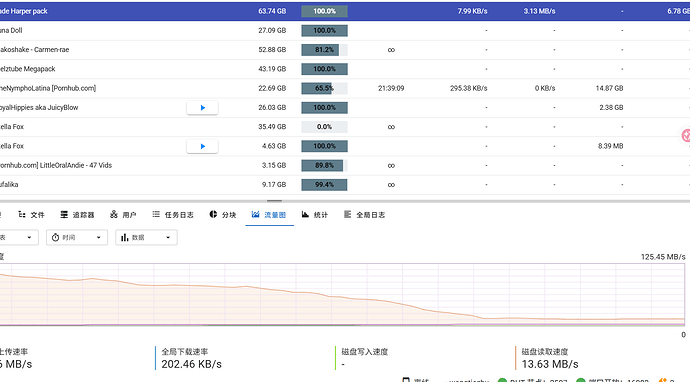This screenshot has width=690, height=382.
Task: Click the 磁盘写入速度 label
Action: tap(364, 352)
